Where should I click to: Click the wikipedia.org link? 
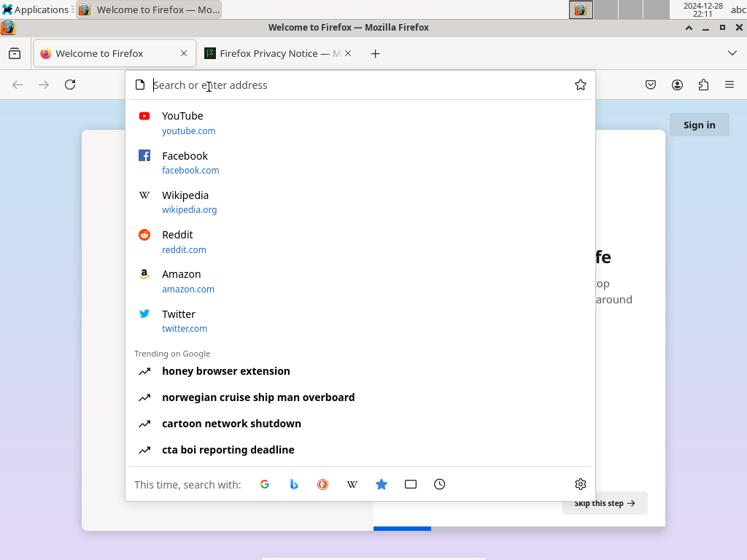click(189, 210)
